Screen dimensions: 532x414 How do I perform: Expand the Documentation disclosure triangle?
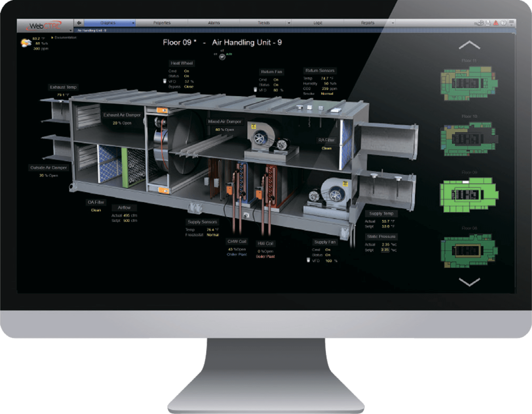click(x=53, y=38)
